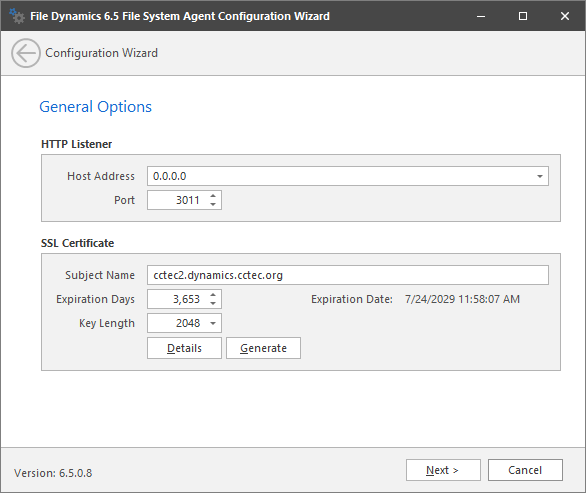Image resolution: width=586 pixels, height=493 pixels.
Task: Increase Port value with up arrow
Action: pyautogui.click(x=213, y=195)
